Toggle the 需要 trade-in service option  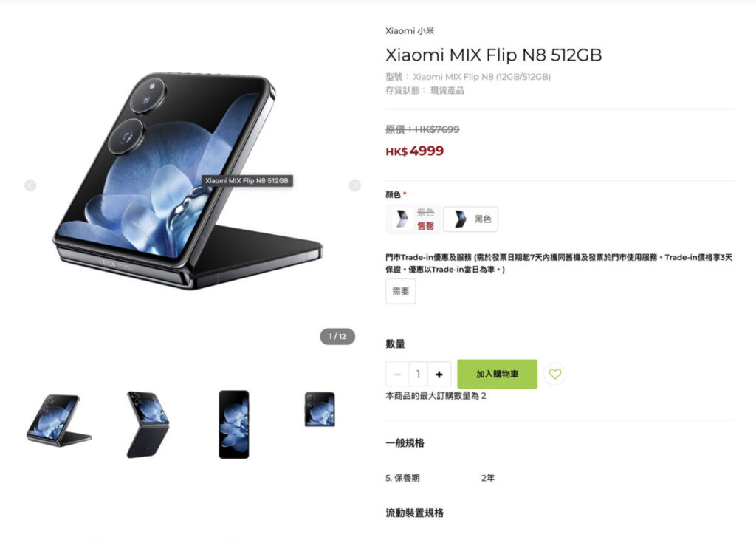click(401, 292)
